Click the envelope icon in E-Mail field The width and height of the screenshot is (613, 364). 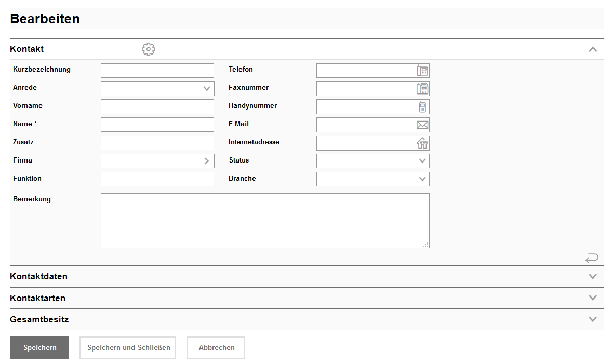422,125
